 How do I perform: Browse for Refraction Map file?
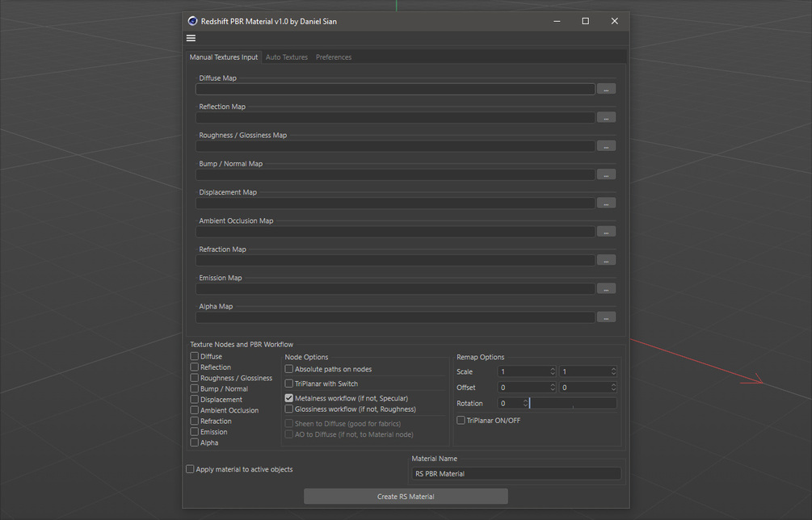pos(606,260)
